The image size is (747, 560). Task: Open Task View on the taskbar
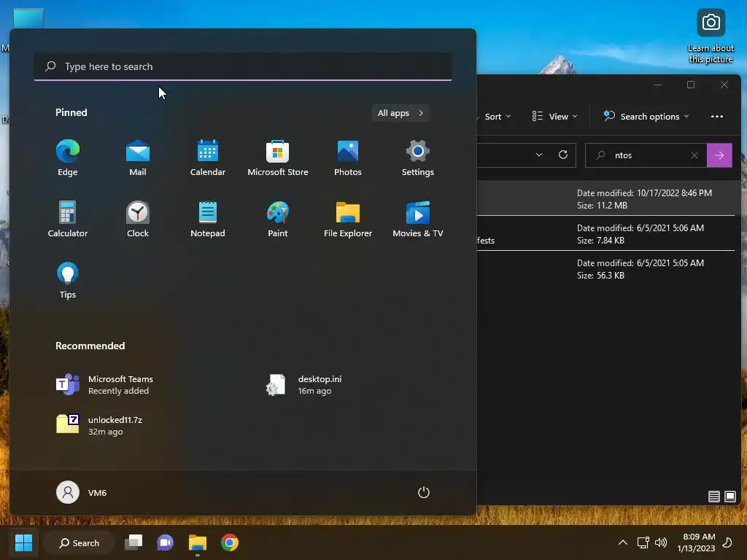click(133, 542)
